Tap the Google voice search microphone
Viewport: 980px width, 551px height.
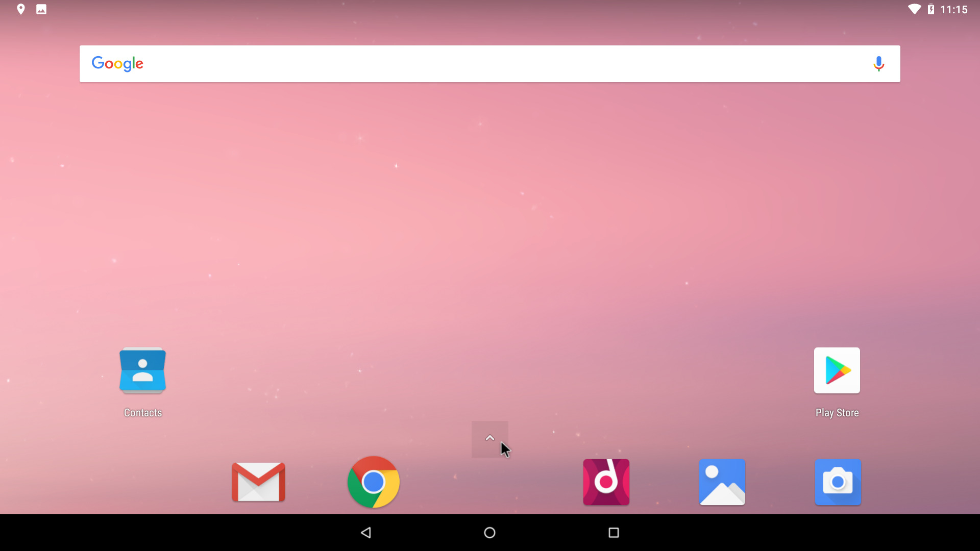point(879,63)
